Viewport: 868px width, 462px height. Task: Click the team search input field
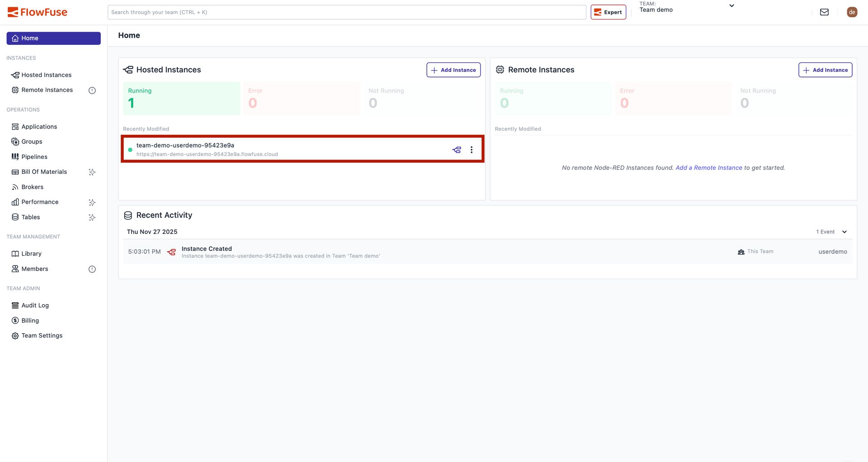tap(346, 12)
